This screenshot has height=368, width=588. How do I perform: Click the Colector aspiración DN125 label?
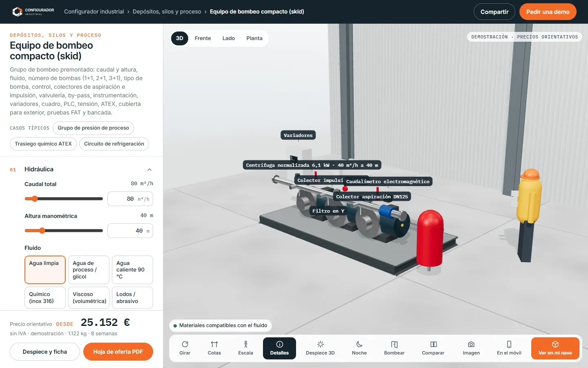[x=372, y=197]
